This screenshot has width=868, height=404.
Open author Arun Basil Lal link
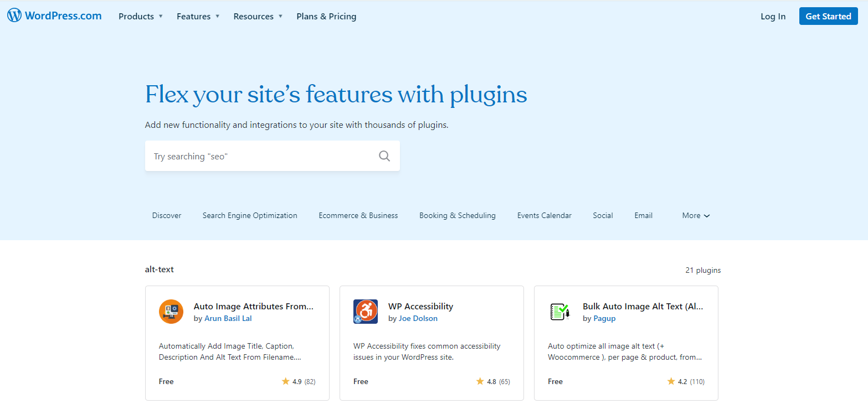click(228, 318)
